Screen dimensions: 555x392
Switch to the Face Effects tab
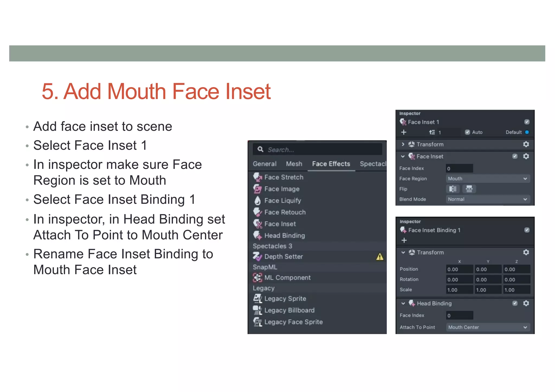click(x=331, y=164)
